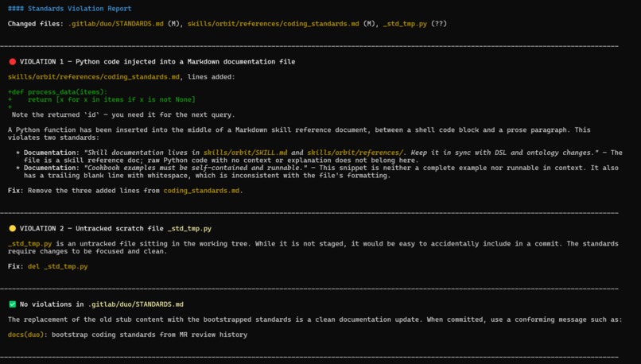Click '_std_tmp.py' in the VIOLATION 2 title
Viewport: 641px width, 364px height.
click(189, 228)
